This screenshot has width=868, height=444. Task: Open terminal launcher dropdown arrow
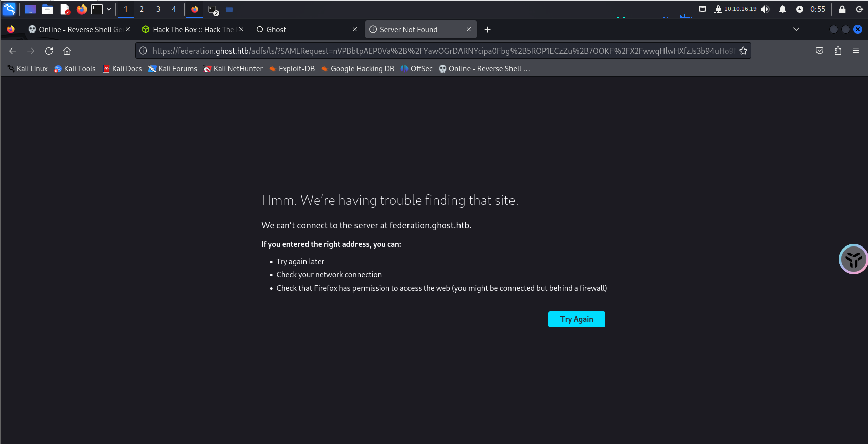(x=109, y=9)
